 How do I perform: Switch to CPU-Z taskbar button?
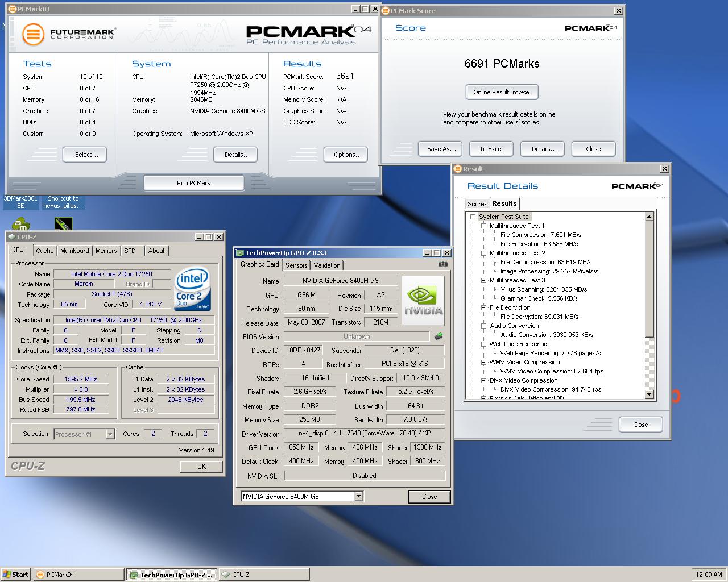click(264, 575)
